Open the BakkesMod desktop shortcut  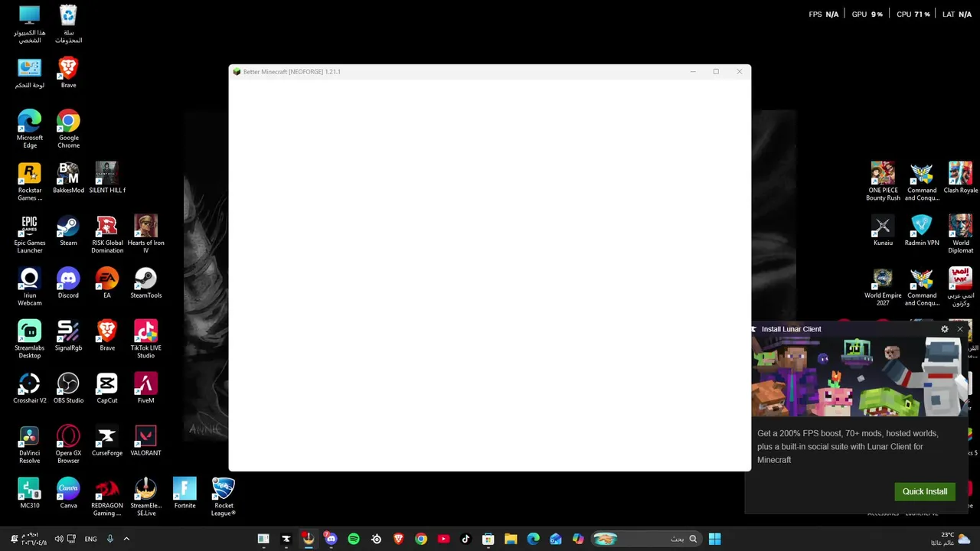tap(68, 178)
